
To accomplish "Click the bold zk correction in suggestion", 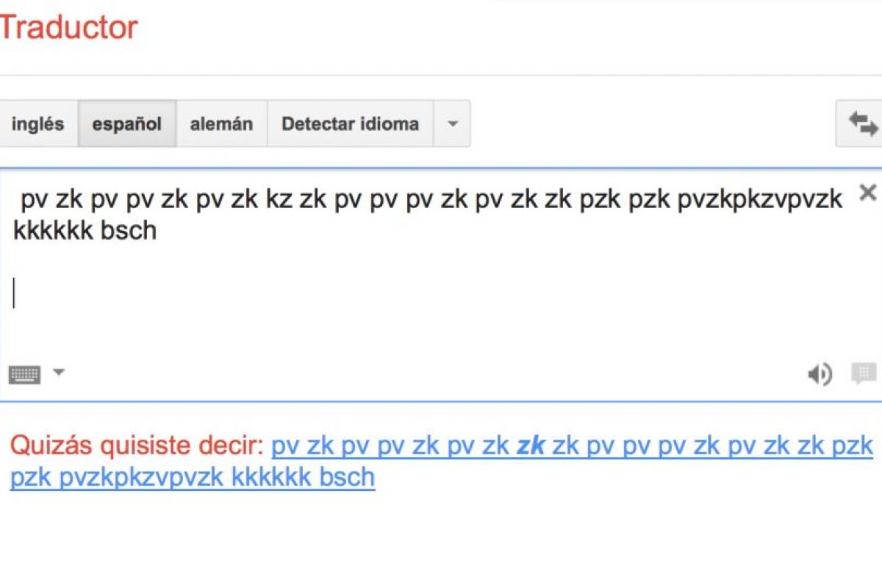I will [x=531, y=445].
